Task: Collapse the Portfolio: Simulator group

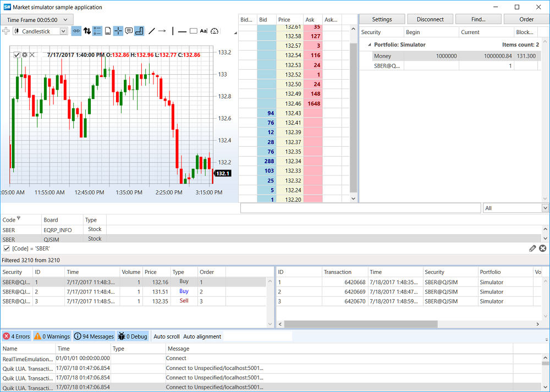Action: [369, 45]
